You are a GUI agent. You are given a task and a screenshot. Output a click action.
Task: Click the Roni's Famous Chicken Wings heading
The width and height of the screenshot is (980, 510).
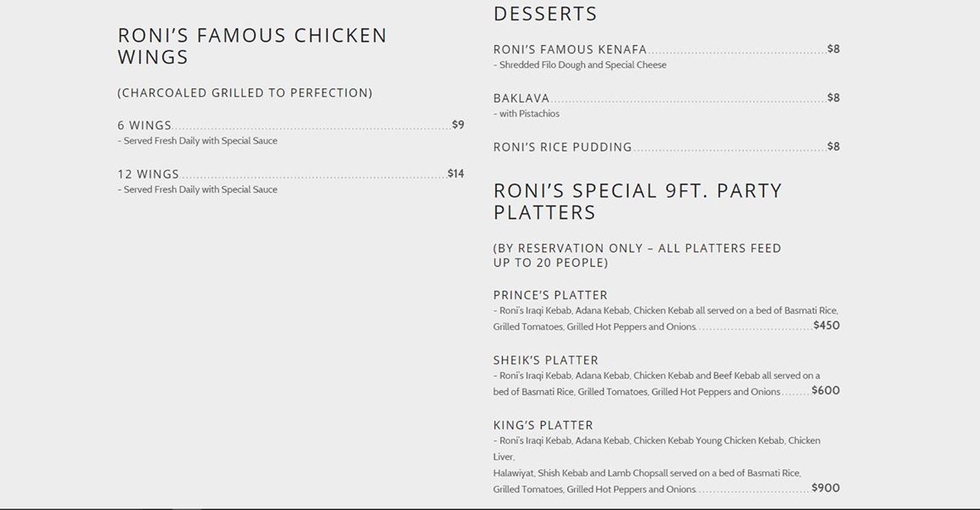[252, 47]
